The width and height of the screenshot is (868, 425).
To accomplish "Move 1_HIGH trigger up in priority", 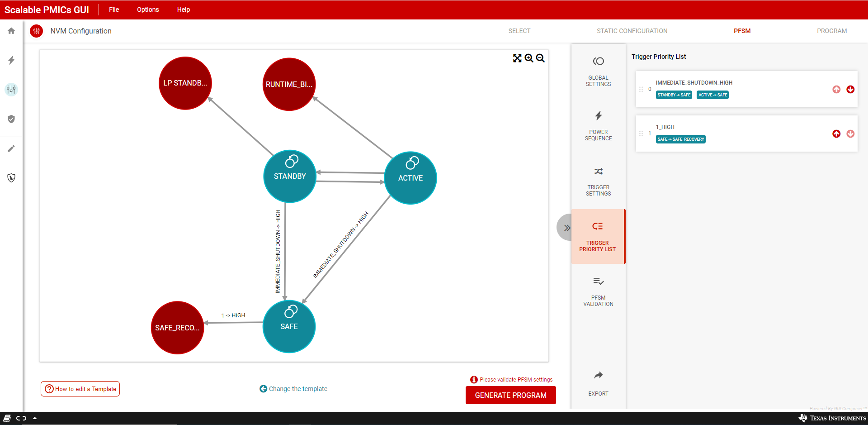I will (x=836, y=134).
